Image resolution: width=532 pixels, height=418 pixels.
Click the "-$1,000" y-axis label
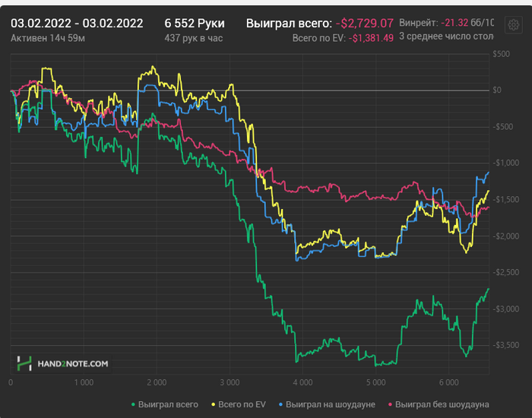(x=506, y=163)
